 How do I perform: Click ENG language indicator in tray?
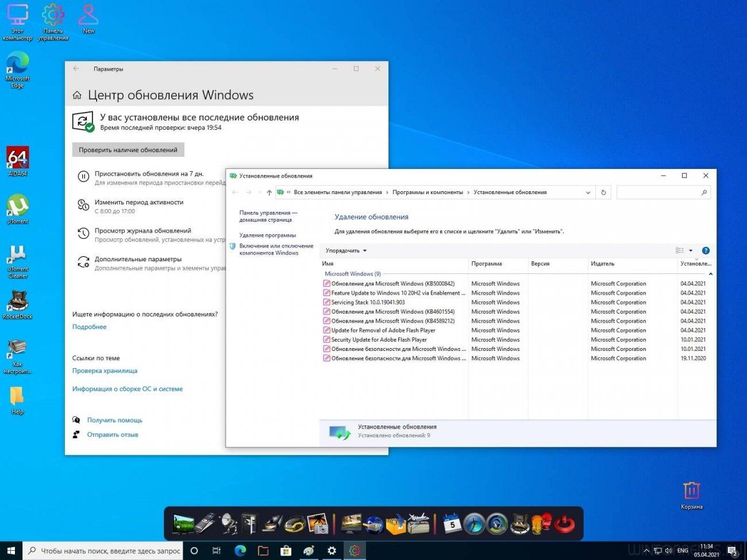pos(683,551)
